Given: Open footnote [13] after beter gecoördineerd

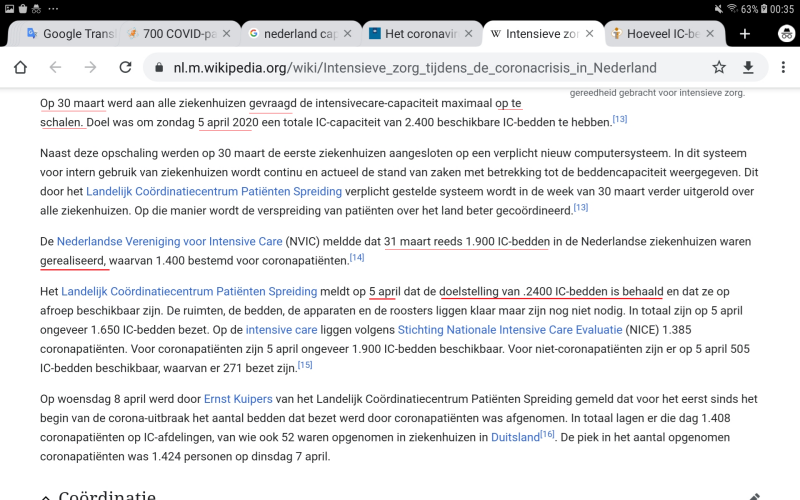Looking at the screenshot, I should point(581,207).
